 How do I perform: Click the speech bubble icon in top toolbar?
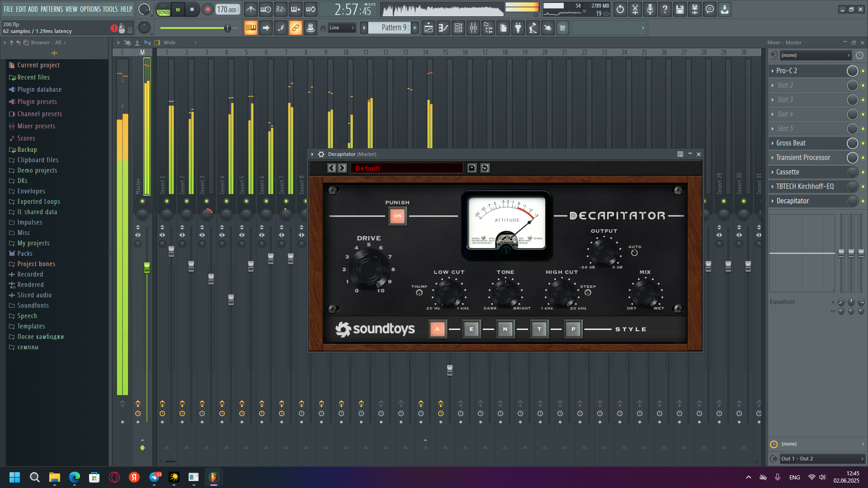coord(710,9)
